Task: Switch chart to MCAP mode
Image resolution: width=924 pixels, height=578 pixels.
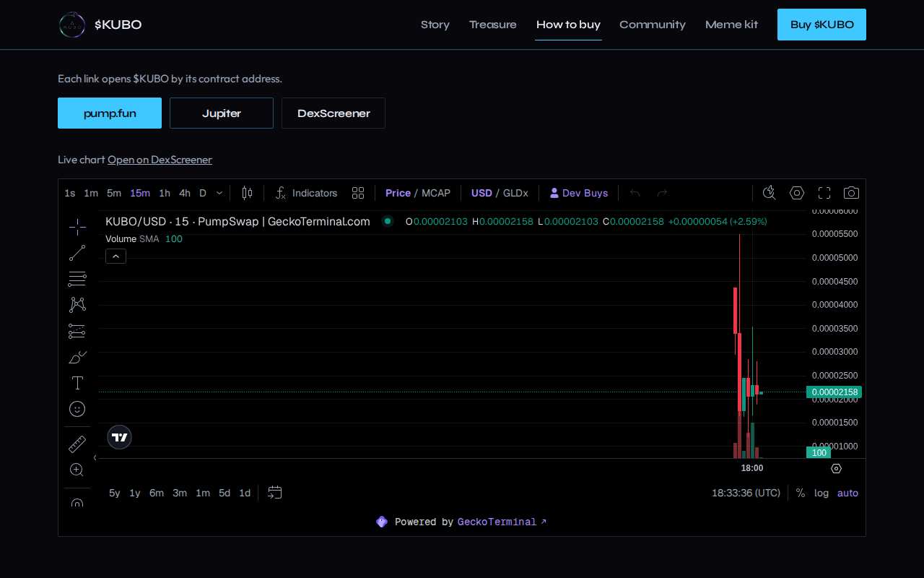Action: click(x=436, y=193)
